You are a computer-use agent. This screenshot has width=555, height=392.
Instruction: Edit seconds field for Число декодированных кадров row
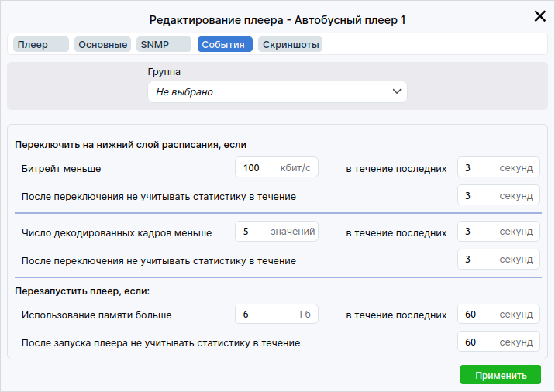[498, 232]
